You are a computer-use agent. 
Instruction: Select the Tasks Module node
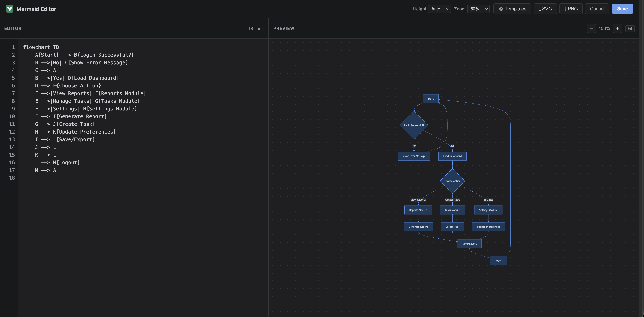pyautogui.click(x=452, y=210)
